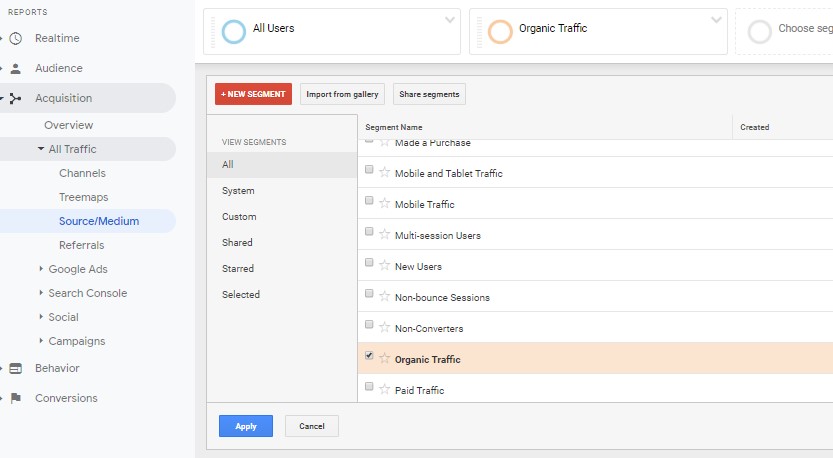Click the Mobile Traffic segment name
The image size is (833, 458).
tap(424, 205)
